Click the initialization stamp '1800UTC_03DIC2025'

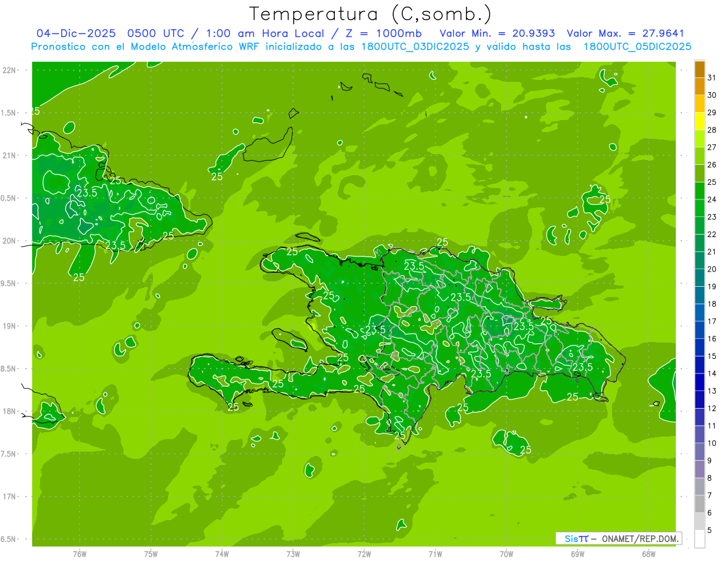[413, 47]
